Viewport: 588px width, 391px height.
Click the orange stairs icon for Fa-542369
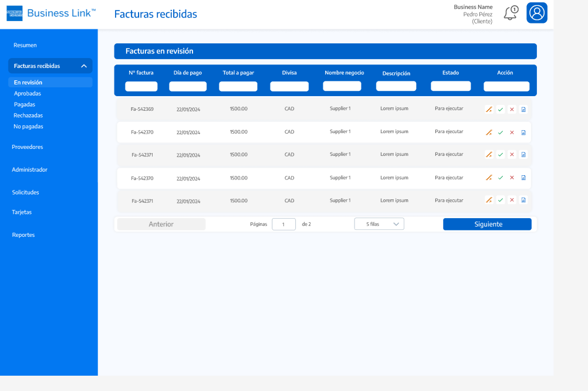pyautogui.click(x=489, y=110)
